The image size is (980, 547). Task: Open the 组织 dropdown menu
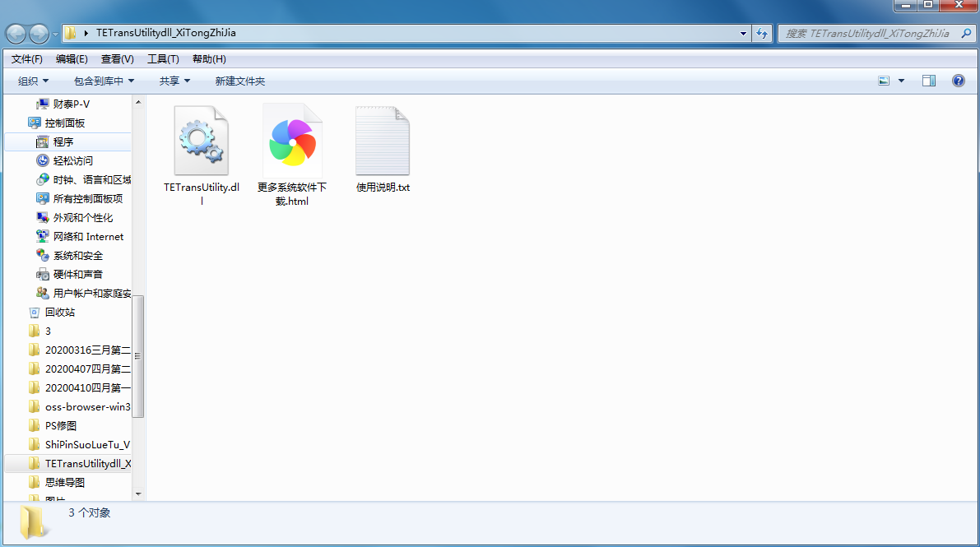[x=33, y=81]
